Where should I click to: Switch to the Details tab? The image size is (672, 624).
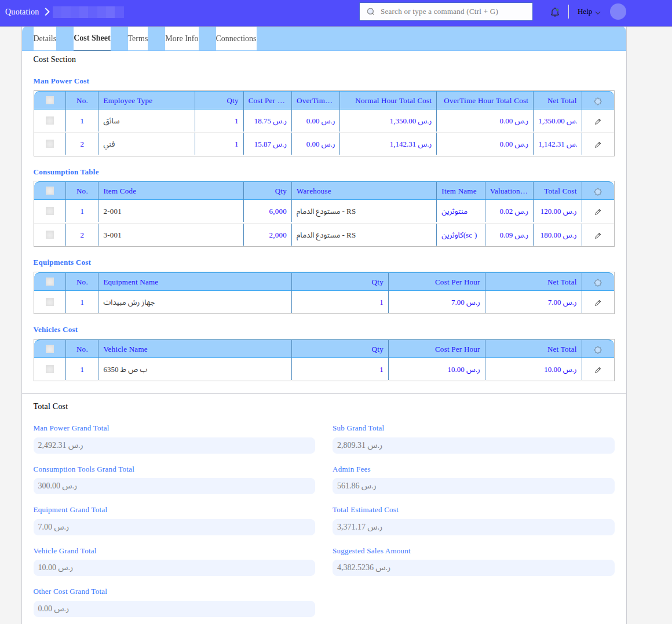(x=45, y=39)
